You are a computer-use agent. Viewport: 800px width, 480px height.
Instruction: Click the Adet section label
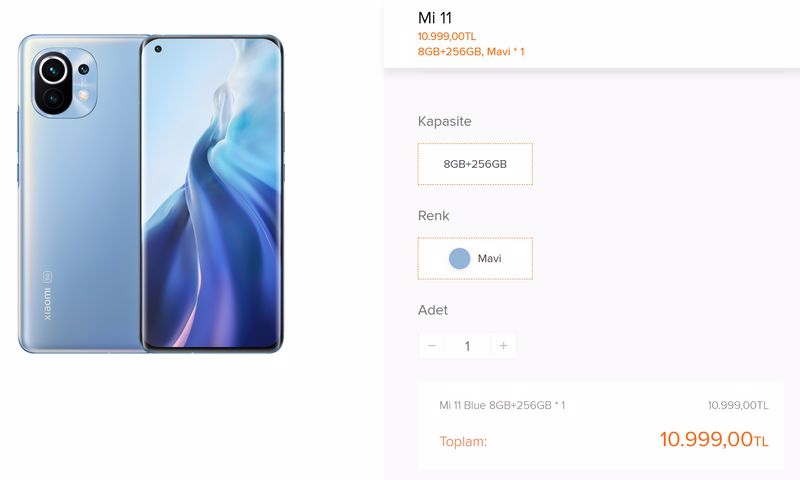point(433,310)
